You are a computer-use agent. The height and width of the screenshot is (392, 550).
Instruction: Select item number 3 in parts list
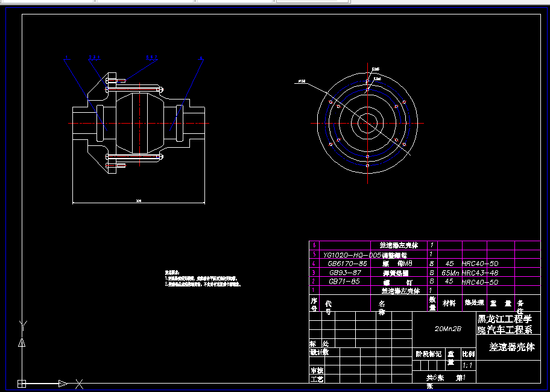(314, 273)
